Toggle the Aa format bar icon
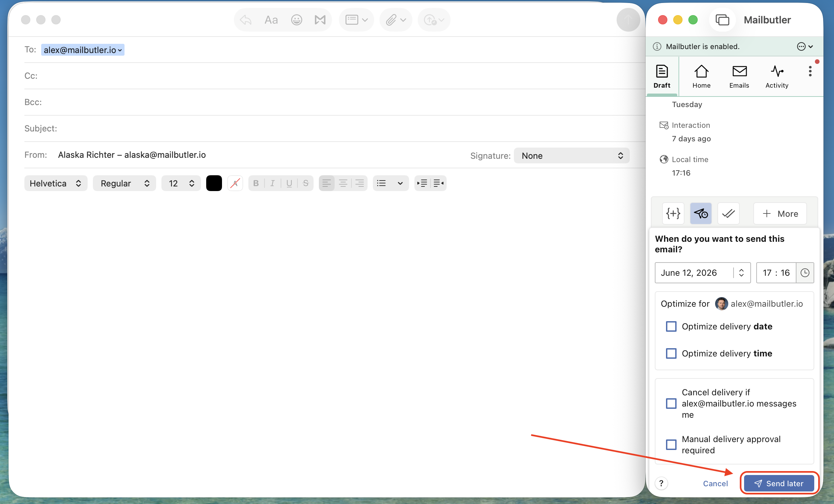The image size is (834, 504). [x=271, y=20]
